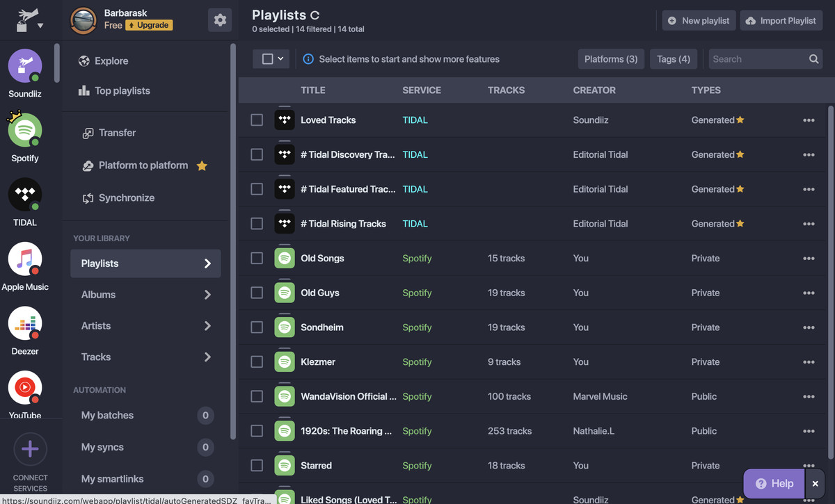The width and height of the screenshot is (835, 504).
Task: Click the Spotify icon of Starred row
Action: click(285, 465)
